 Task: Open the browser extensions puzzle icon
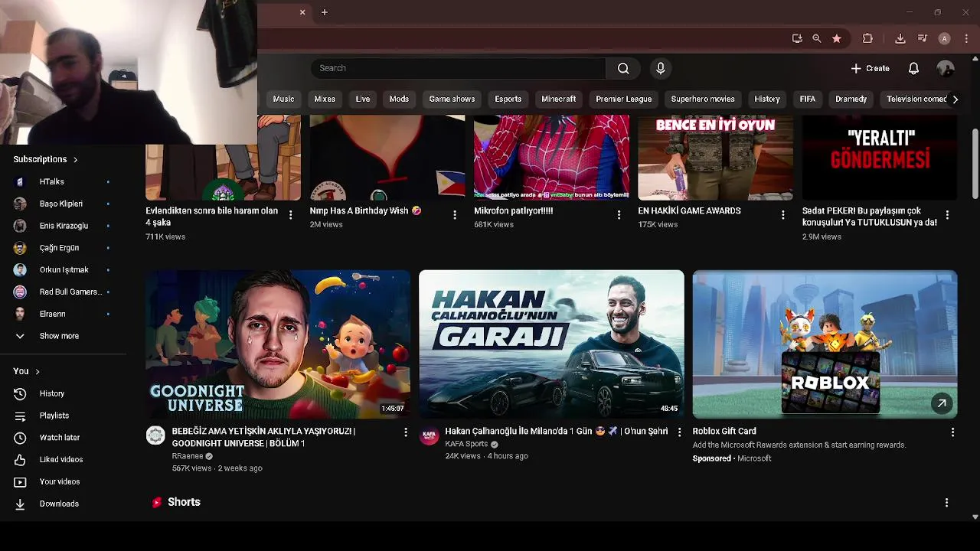pos(867,38)
